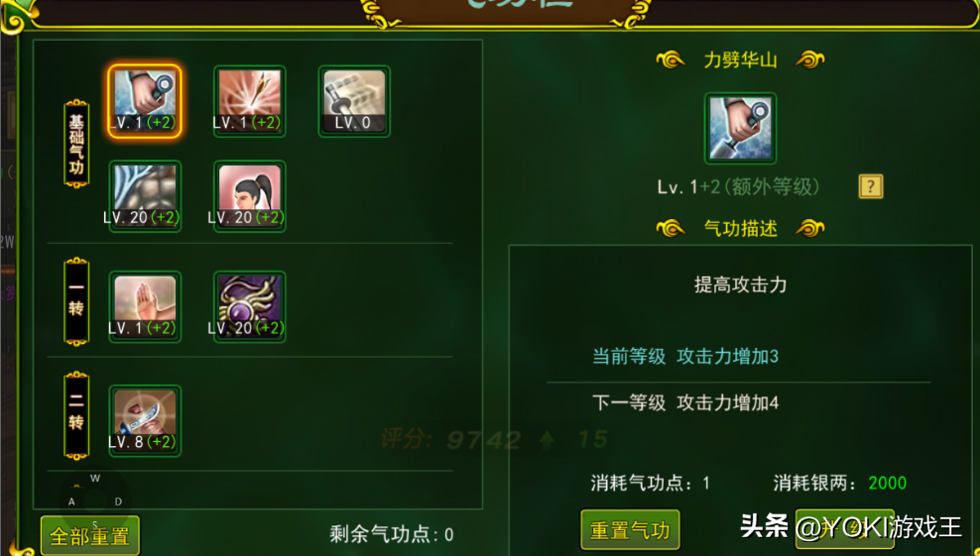Switch to the 基础气功 category label

76,144
